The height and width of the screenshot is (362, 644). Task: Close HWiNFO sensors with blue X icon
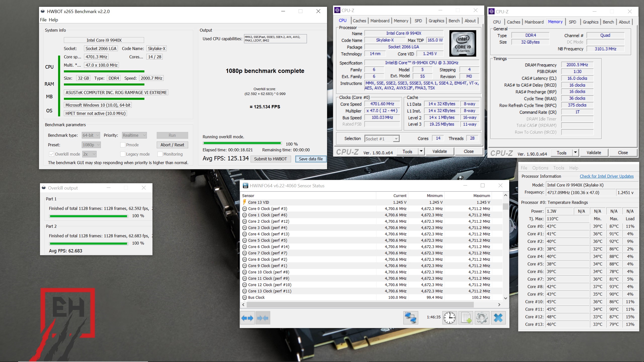(x=498, y=318)
